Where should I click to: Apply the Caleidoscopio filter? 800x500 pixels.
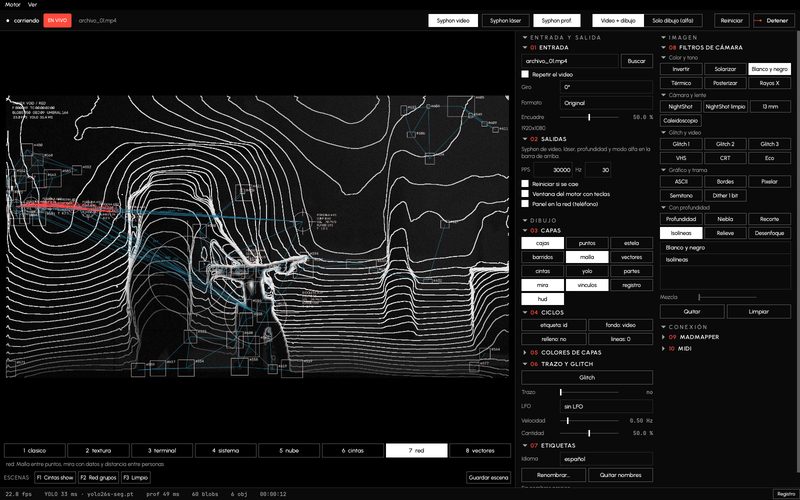681,120
